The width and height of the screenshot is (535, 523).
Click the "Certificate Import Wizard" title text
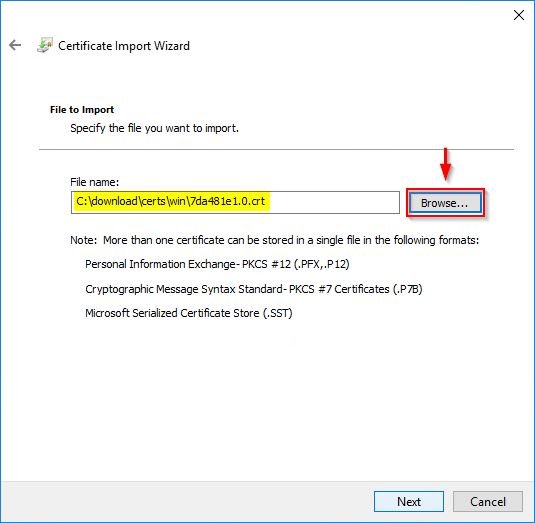click(x=124, y=46)
